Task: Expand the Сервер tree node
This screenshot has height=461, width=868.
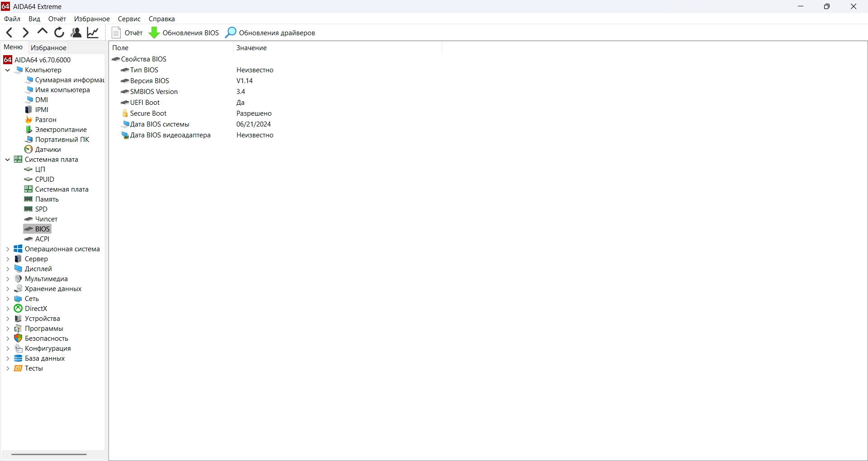Action: (8, 259)
